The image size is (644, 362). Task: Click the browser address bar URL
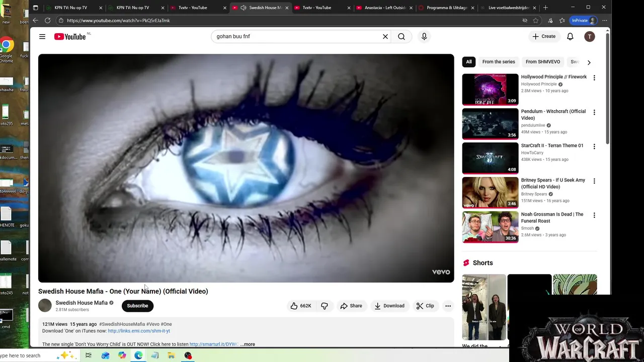(x=118, y=20)
